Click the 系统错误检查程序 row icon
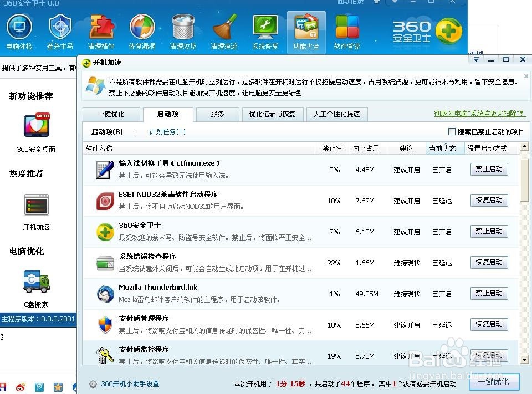 [105, 263]
